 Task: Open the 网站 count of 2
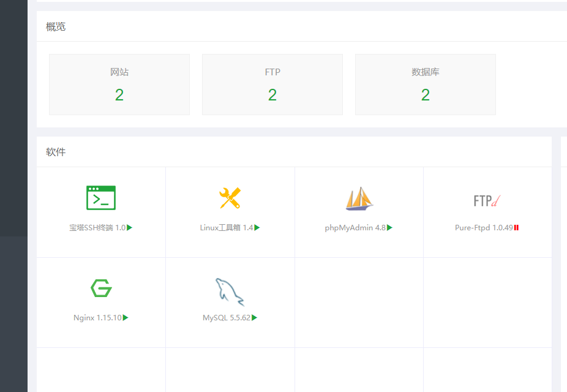pyautogui.click(x=119, y=95)
